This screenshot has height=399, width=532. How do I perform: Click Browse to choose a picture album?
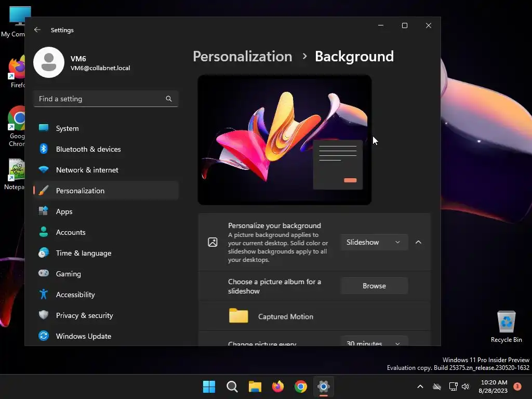374,286
